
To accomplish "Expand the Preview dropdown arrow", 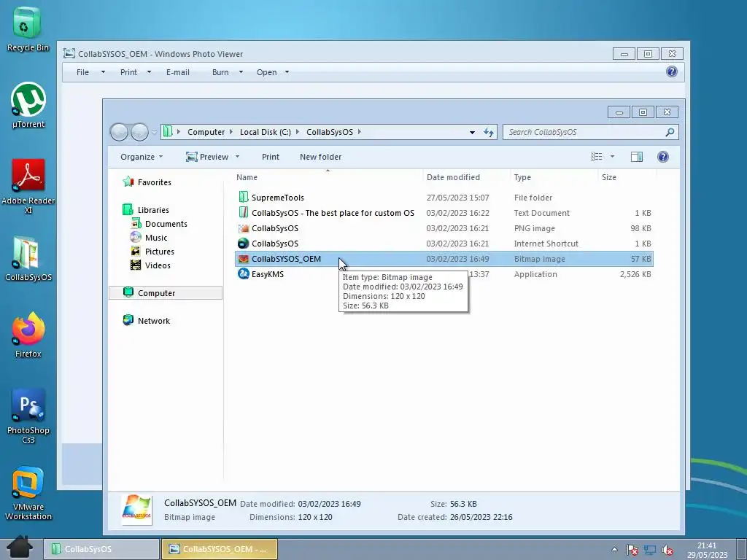I will 237,157.
